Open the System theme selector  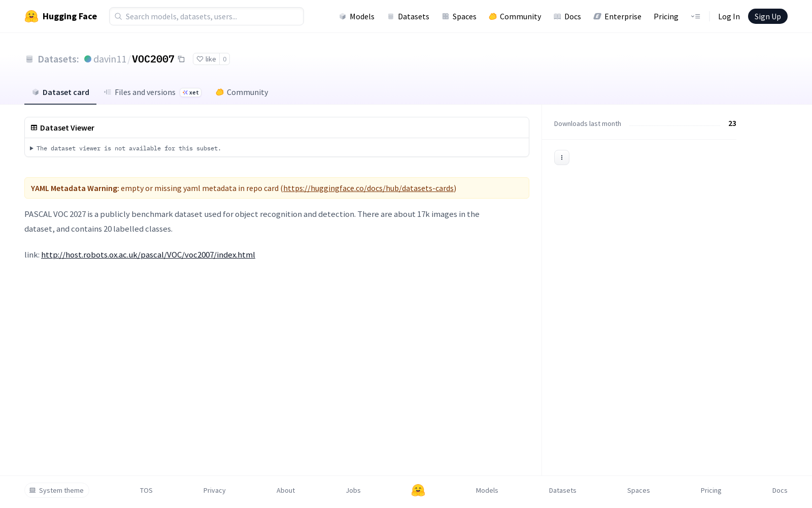pos(57,490)
